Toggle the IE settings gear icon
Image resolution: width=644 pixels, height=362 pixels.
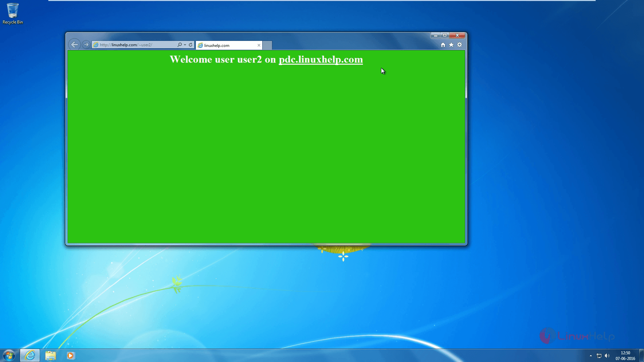click(x=459, y=45)
